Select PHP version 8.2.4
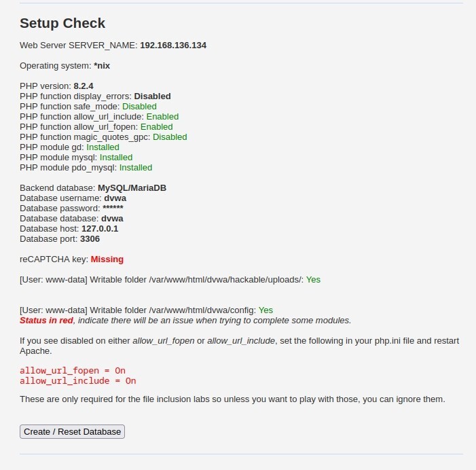This screenshot has height=470, width=476. [84, 86]
